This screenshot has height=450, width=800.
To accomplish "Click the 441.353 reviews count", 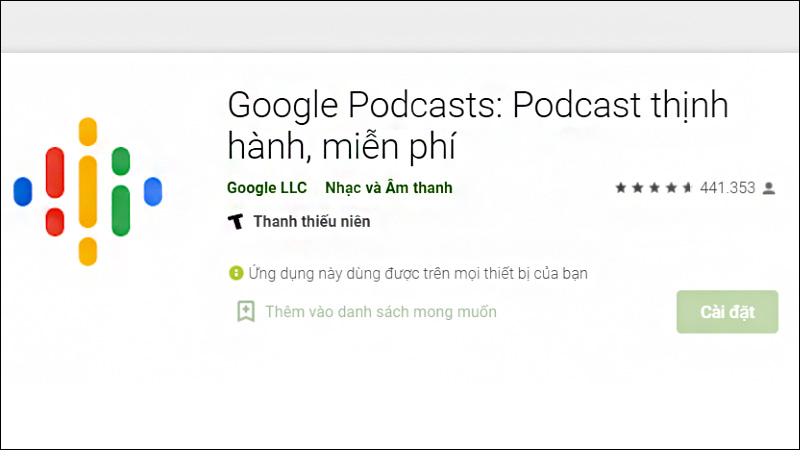I will 727,188.
